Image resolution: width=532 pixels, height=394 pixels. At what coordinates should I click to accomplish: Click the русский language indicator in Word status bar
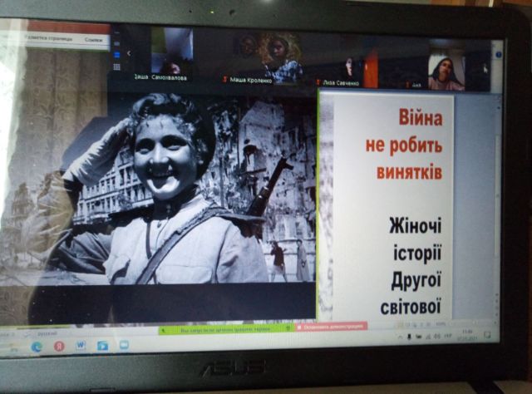pos(47,334)
